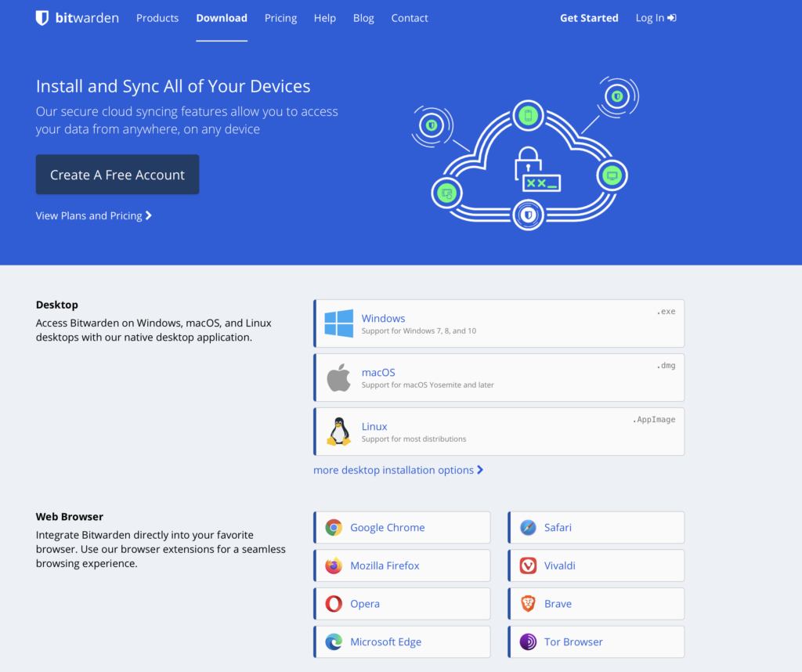Click the Vivaldi browser icon
802x672 pixels.
[x=528, y=565]
